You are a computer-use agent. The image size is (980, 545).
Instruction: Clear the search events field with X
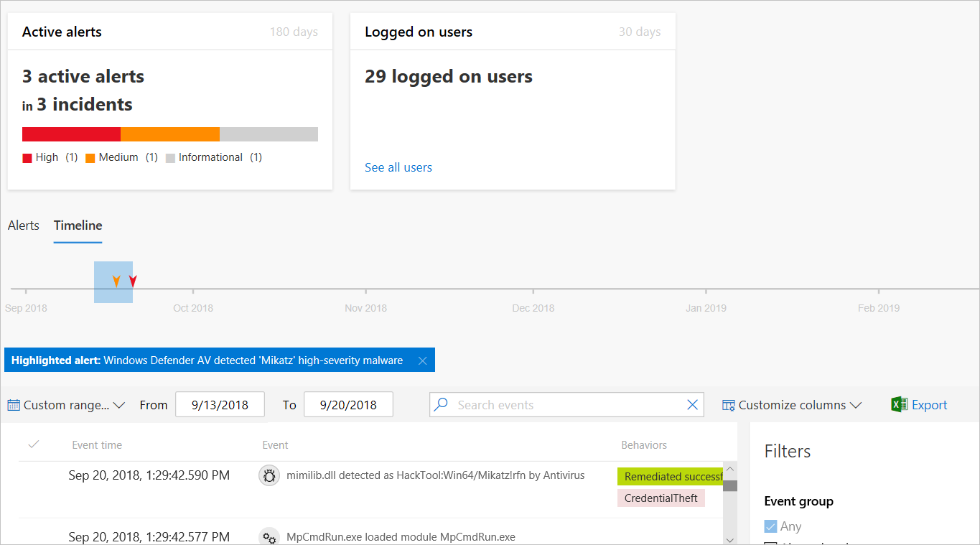click(692, 405)
